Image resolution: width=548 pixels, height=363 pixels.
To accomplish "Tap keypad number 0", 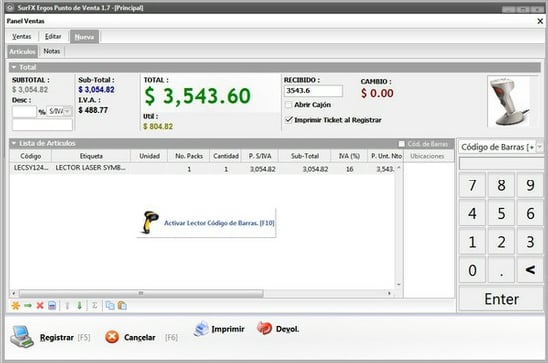I will [472, 270].
